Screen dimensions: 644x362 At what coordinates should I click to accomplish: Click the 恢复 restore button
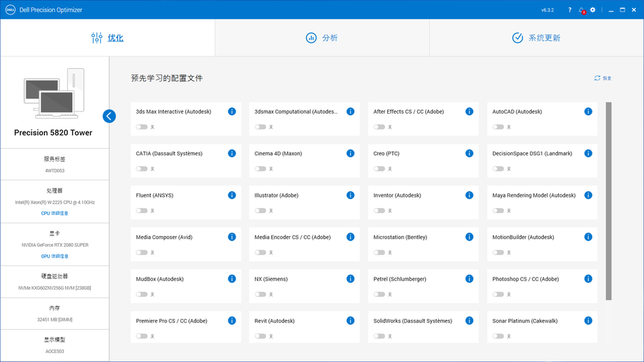[602, 78]
